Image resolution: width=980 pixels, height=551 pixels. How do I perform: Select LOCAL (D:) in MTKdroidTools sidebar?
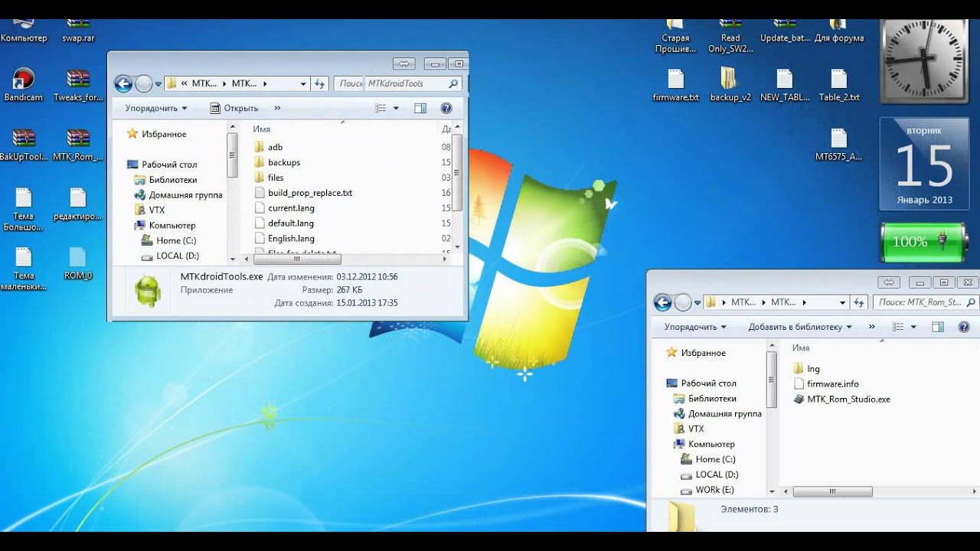171,256
